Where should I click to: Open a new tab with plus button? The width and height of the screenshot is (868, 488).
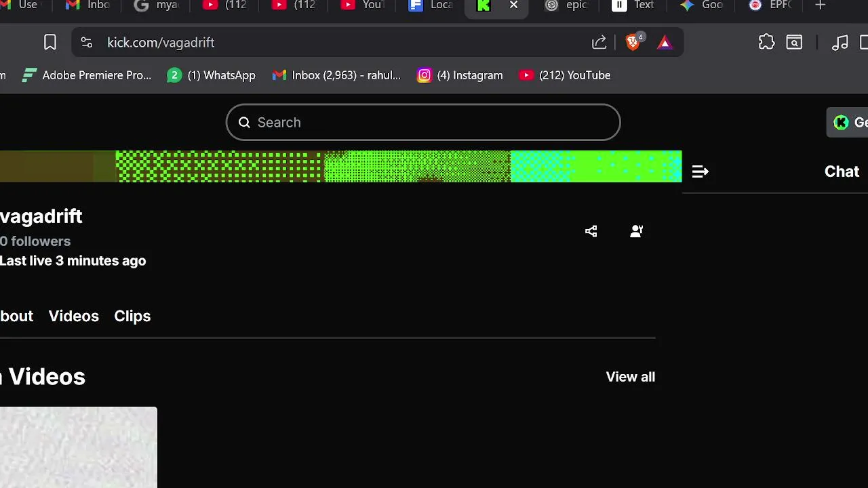point(820,5)
